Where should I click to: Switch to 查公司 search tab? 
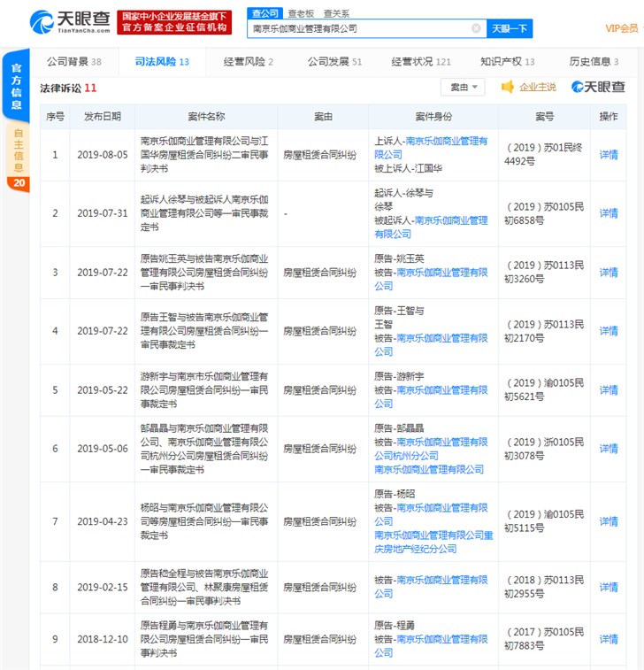coord(264,13)
